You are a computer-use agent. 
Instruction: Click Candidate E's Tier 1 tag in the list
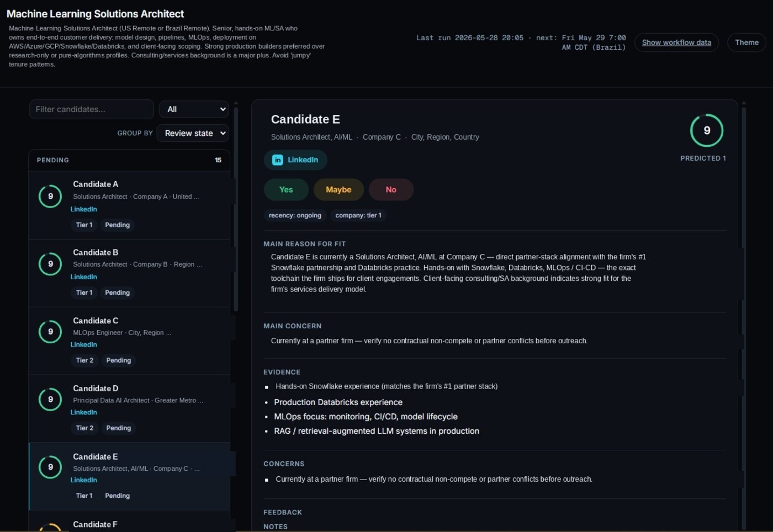point(84,496)
